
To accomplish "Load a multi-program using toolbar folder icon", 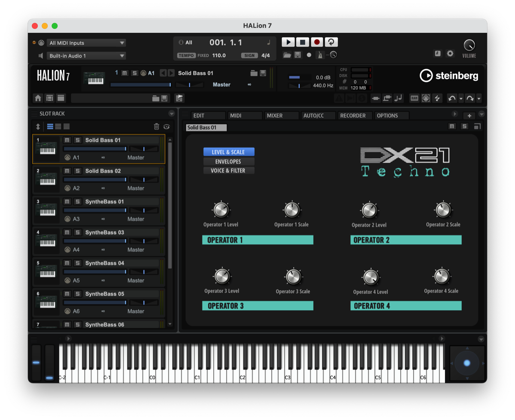I will pyautogui.click(x=156, y=99).
